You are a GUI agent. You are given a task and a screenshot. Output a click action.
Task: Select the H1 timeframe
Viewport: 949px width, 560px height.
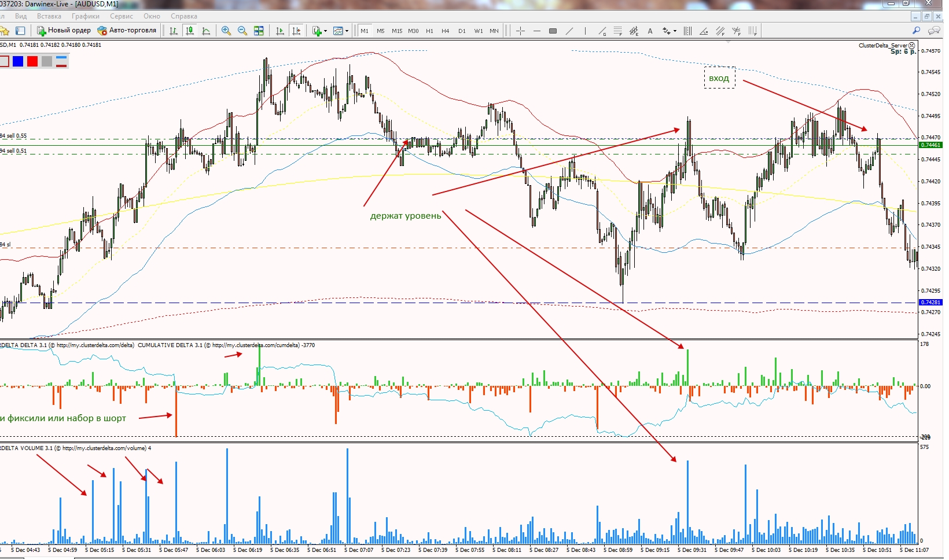point(429,31)
